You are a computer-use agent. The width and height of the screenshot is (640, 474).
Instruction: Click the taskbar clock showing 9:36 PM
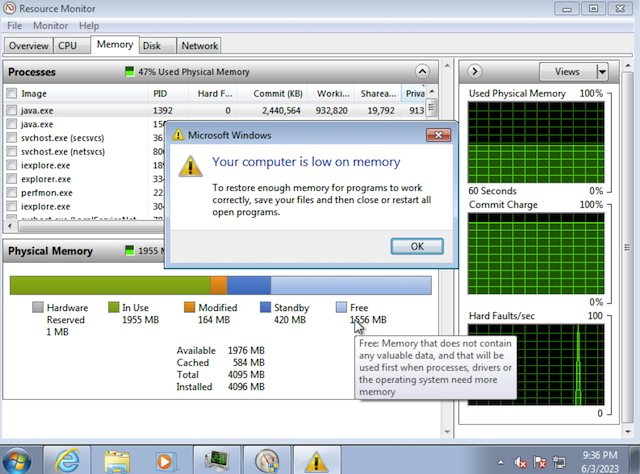600,455
